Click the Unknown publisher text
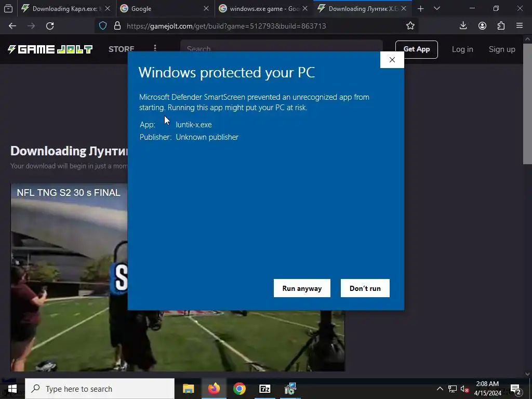 coord(207,137)
